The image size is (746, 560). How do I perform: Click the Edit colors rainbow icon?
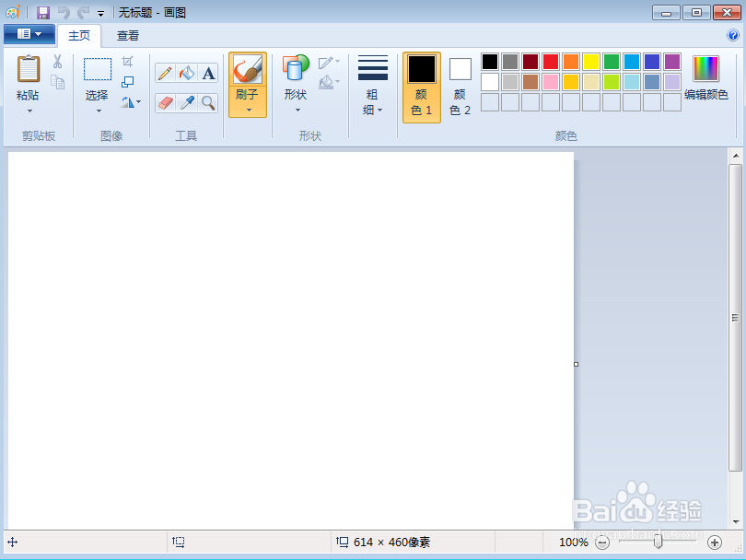coord(705,68)
